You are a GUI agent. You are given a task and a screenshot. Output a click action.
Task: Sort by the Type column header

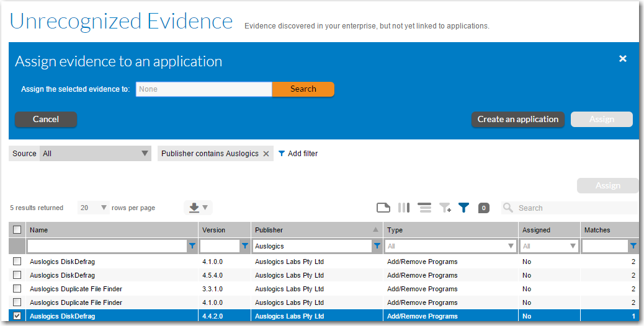click(450, 230)
